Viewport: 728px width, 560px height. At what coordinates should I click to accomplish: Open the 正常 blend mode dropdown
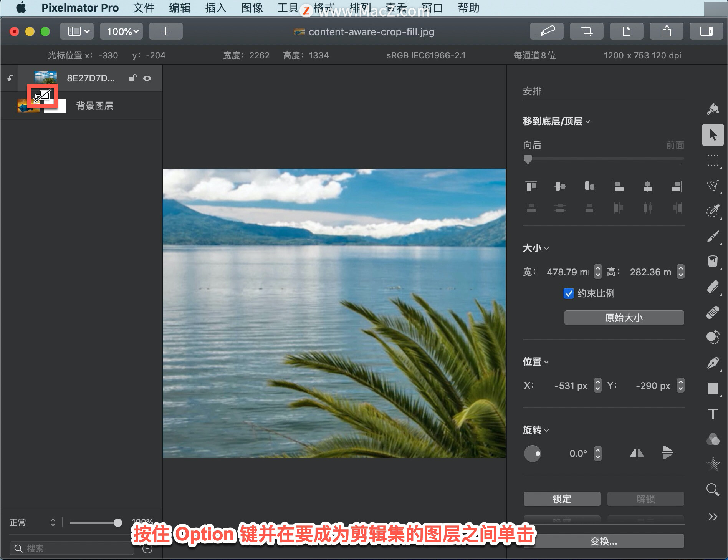(33, 522)
